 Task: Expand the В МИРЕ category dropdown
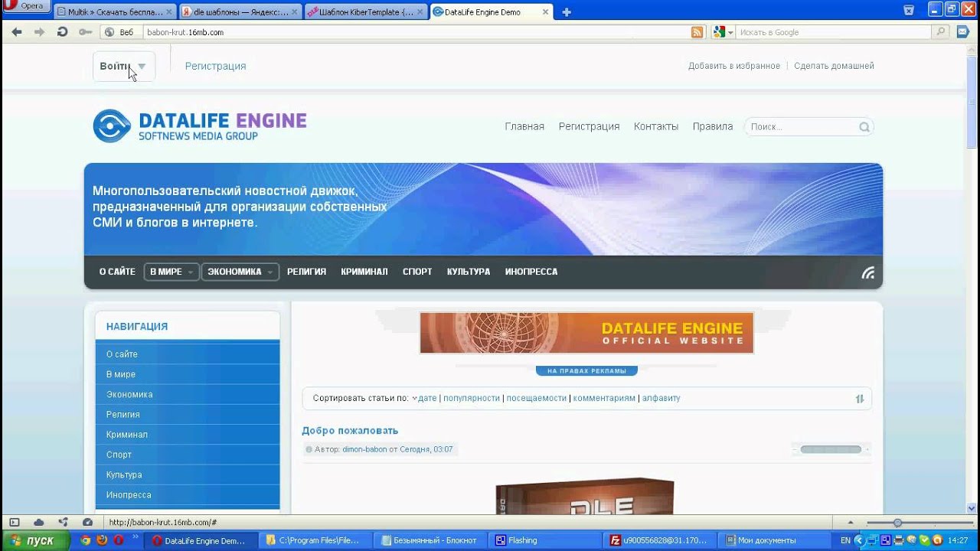(171, 272)
